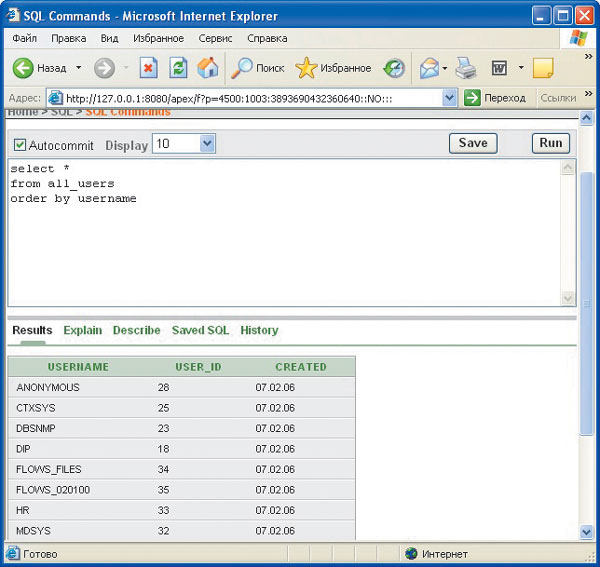Screen dimensions: 600x567
Task: Toggle the Autocommit checkbox
Action: 20,145
